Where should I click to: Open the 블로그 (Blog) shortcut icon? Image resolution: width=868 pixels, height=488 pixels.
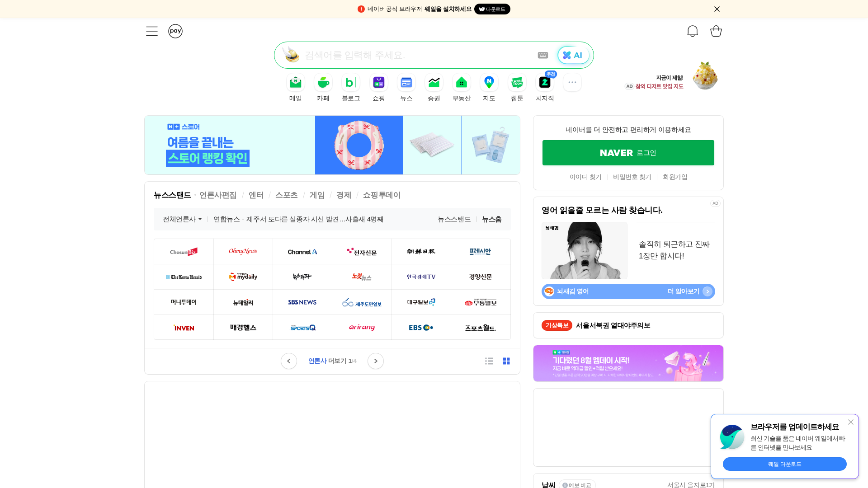pos(351,83)
